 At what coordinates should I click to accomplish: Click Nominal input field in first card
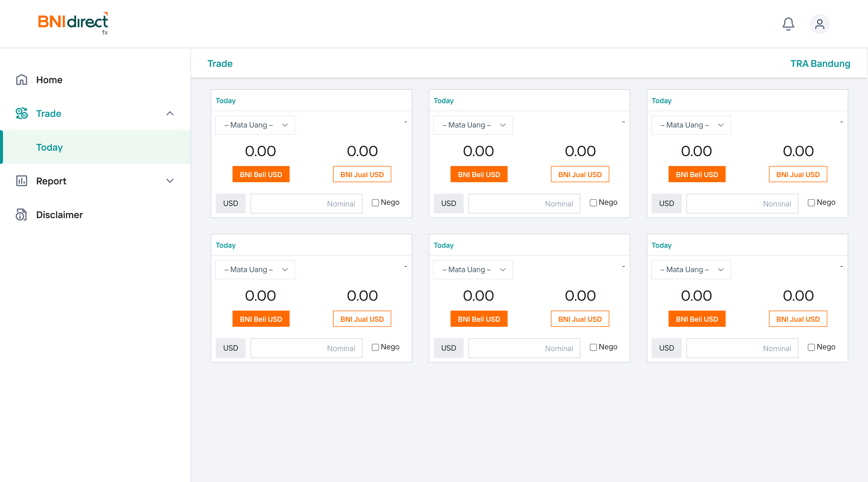tap(306, 203)
